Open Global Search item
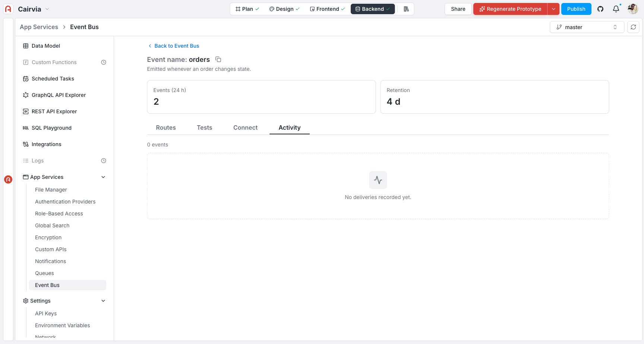The width and height of the screenshot is (644, 344). coord(67,225)
